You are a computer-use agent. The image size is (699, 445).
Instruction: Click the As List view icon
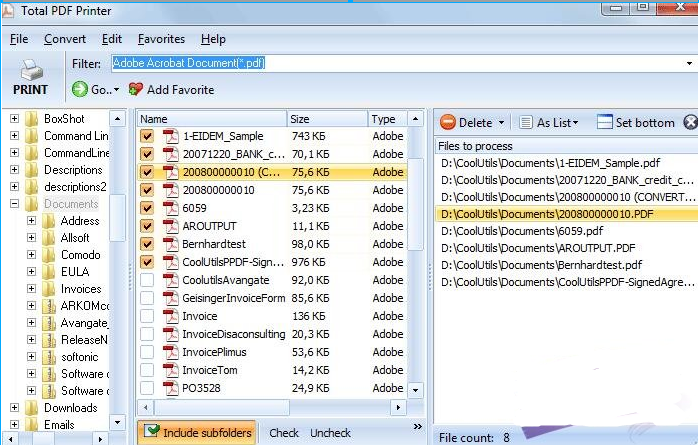coord(526,122)
